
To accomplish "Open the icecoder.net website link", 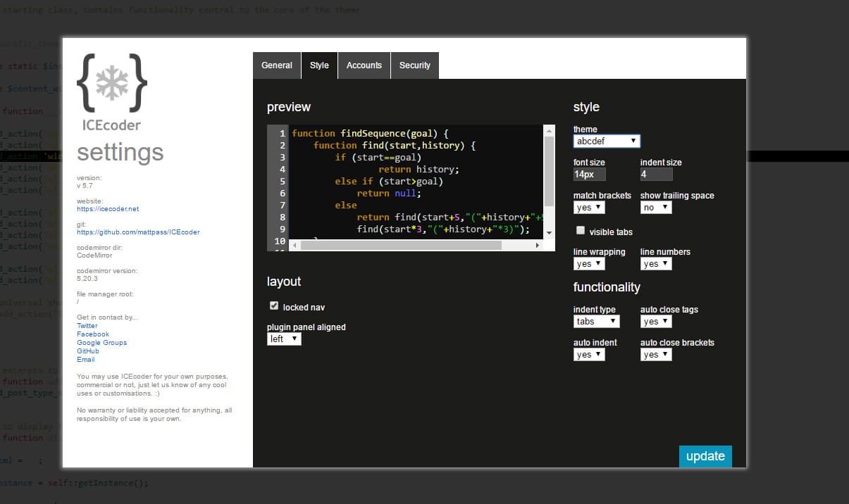I will [x=108, y=209].
